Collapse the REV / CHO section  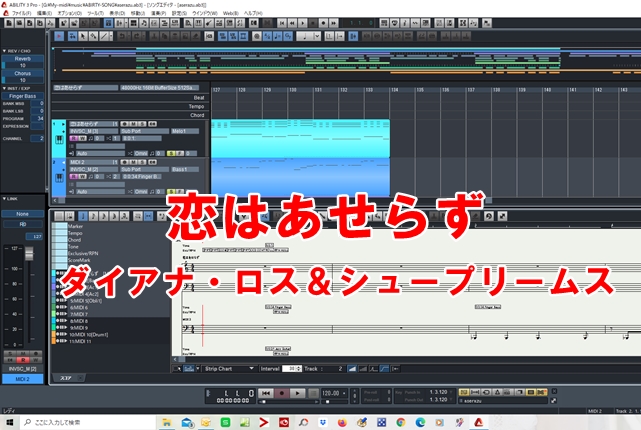[4, 51]
